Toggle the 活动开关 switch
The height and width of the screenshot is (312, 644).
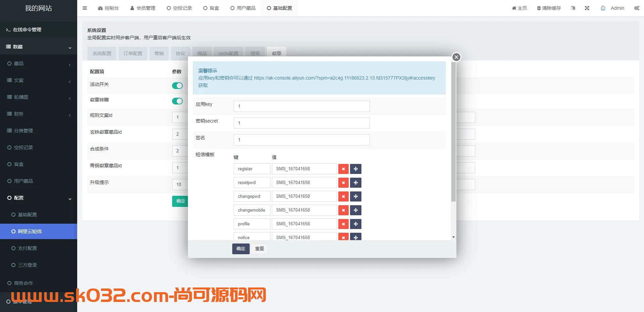pyautogui.click(x=178, y=86)
